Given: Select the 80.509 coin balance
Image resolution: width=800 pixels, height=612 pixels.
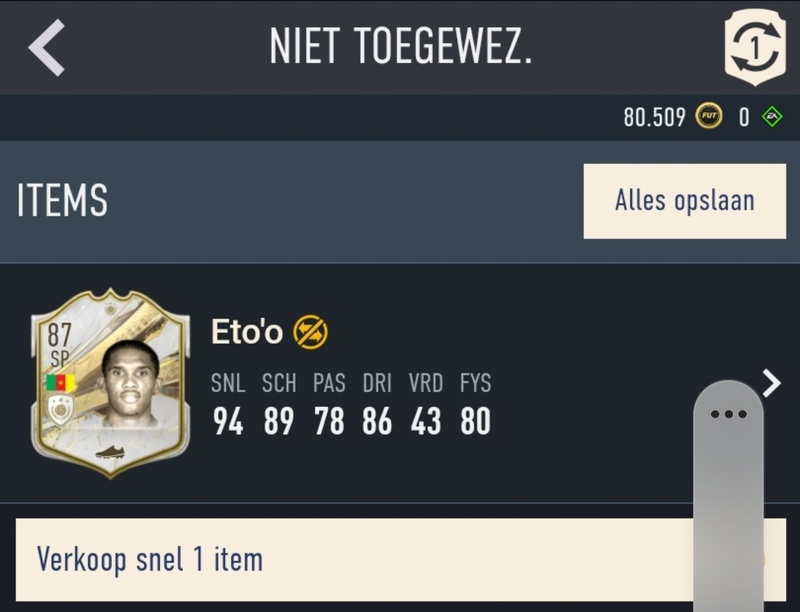Looking at the screenshot, I should (x=654, y=117).
